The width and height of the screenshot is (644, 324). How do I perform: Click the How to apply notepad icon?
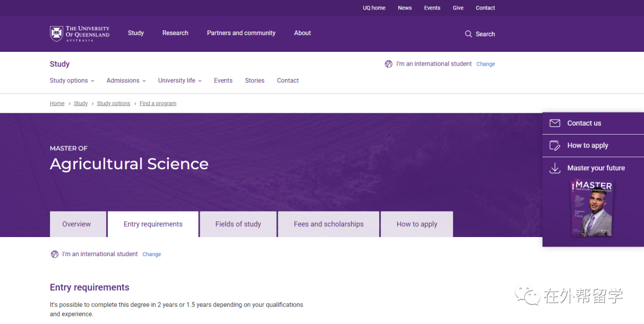[555, 145]
